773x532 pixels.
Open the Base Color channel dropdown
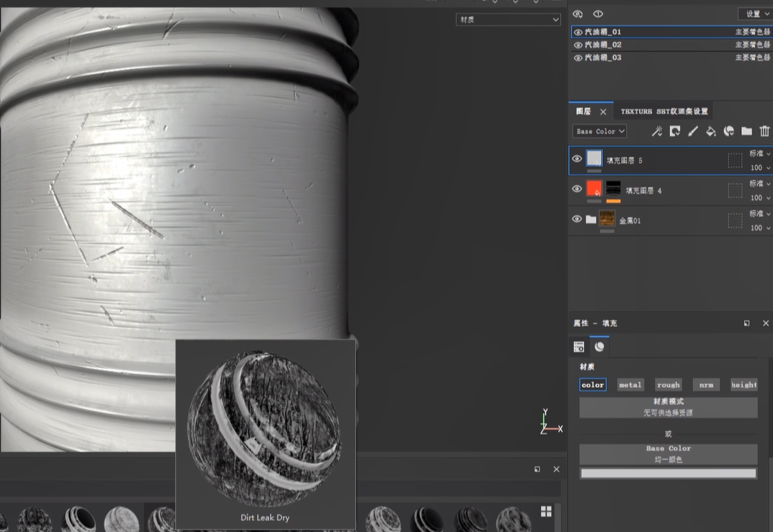coord(599,131)
